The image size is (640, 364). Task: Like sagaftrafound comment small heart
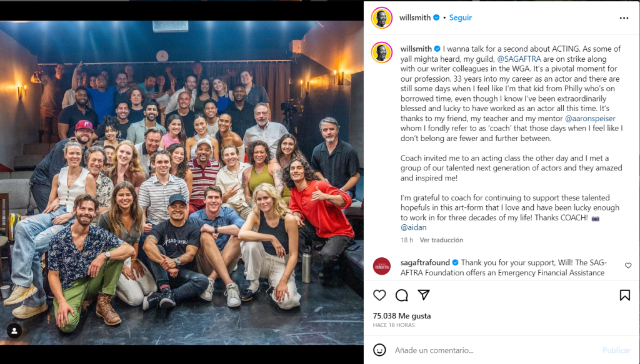pyautogui.click(x=628, y=265)
